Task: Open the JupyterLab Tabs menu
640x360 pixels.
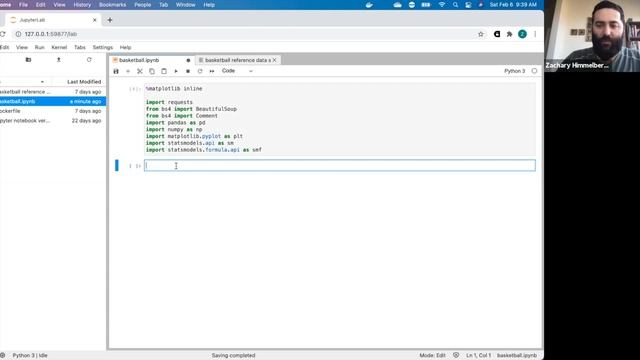Action: tap(80, 47)
